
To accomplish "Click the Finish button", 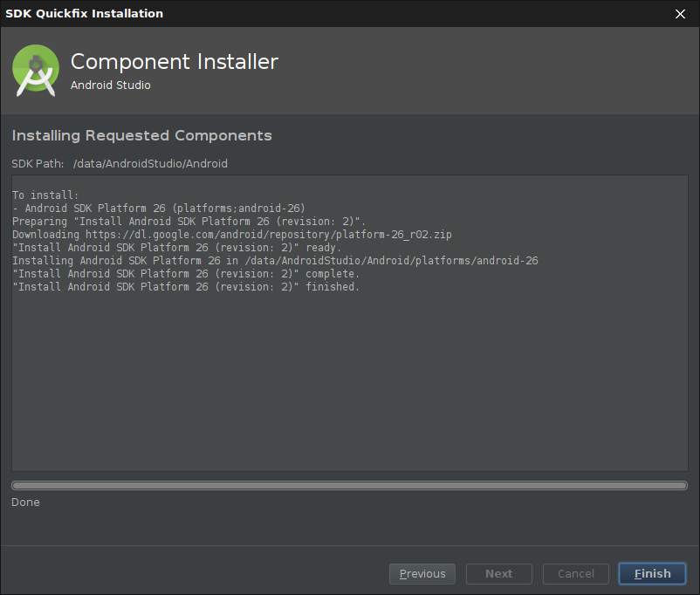I will (x=652, y=573).
